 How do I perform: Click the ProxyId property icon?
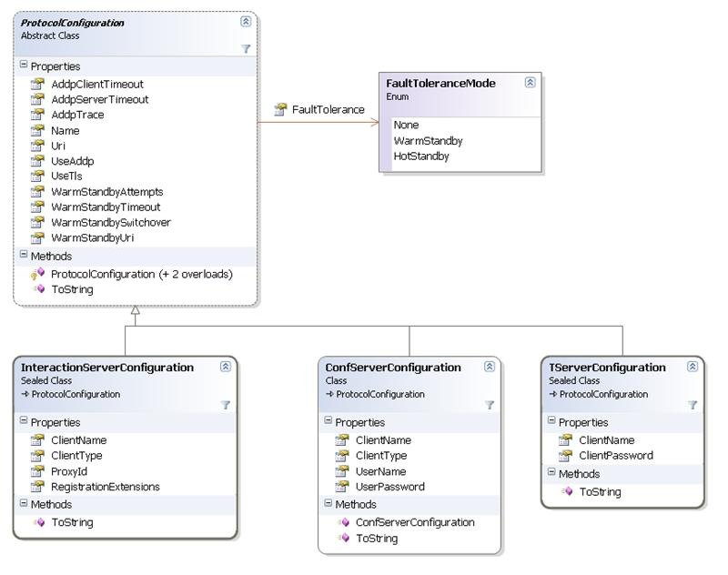[x=37, y=471]
